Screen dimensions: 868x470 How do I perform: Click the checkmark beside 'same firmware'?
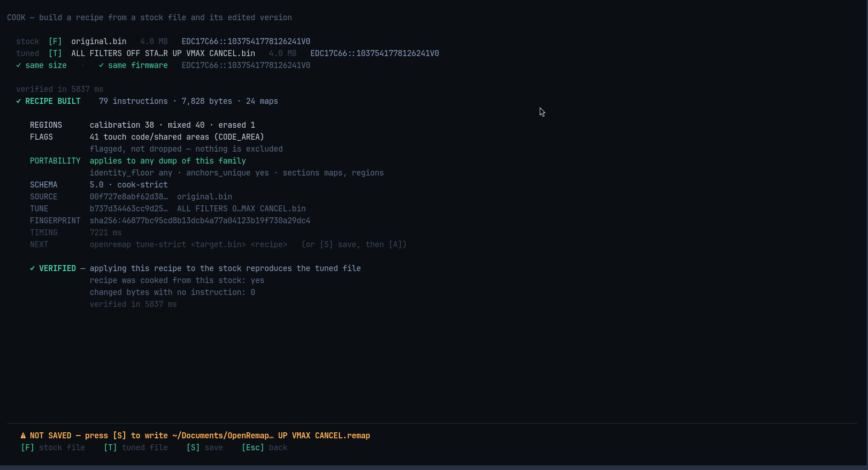pos(101,65)
